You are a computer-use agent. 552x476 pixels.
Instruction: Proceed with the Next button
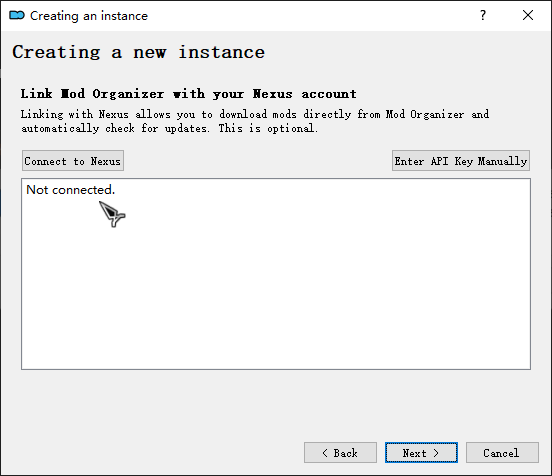pos(421,453)
